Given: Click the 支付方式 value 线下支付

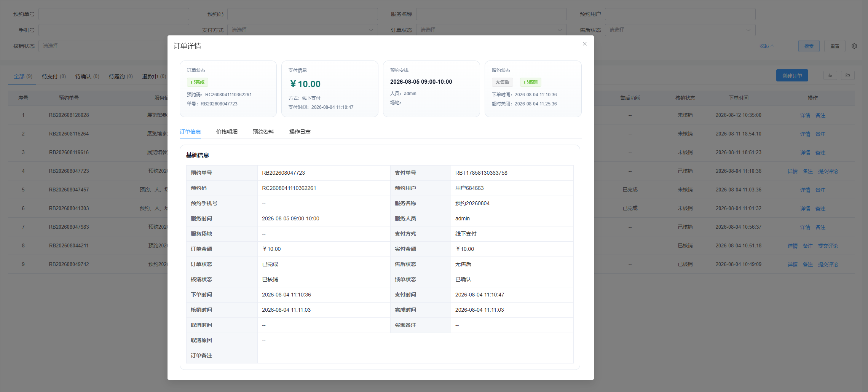Looking at the screenshot, I should tap(466, 234).
